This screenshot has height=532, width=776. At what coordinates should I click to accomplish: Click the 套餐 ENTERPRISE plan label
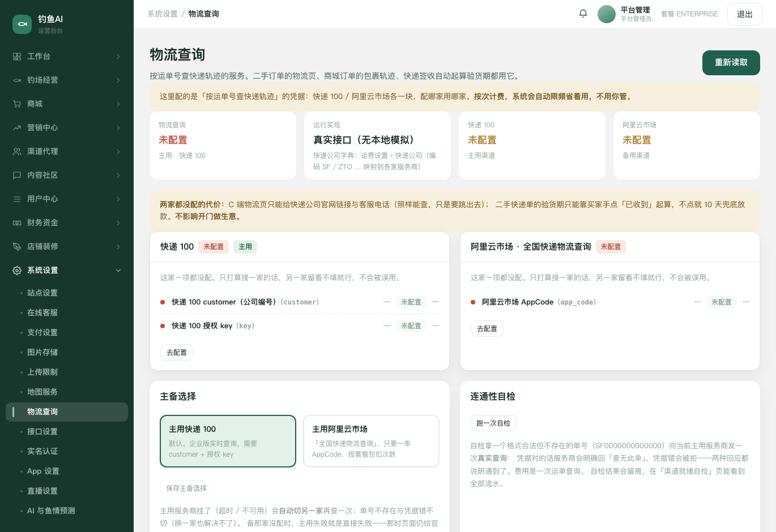pyautogui.click(x=689, y=14)
